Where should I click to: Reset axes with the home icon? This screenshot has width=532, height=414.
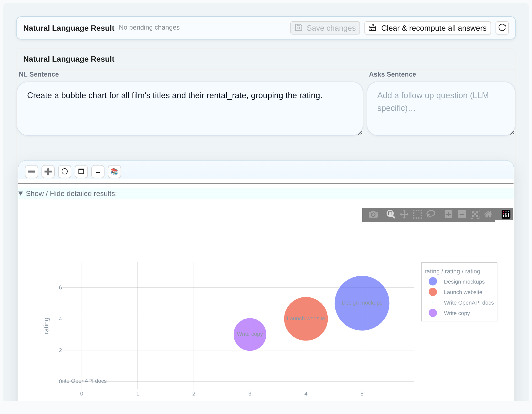(x=488, y=214)
